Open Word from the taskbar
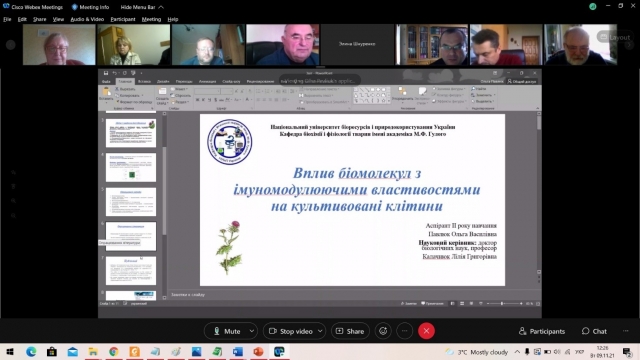The image size is (640, 360). point(238,351)
